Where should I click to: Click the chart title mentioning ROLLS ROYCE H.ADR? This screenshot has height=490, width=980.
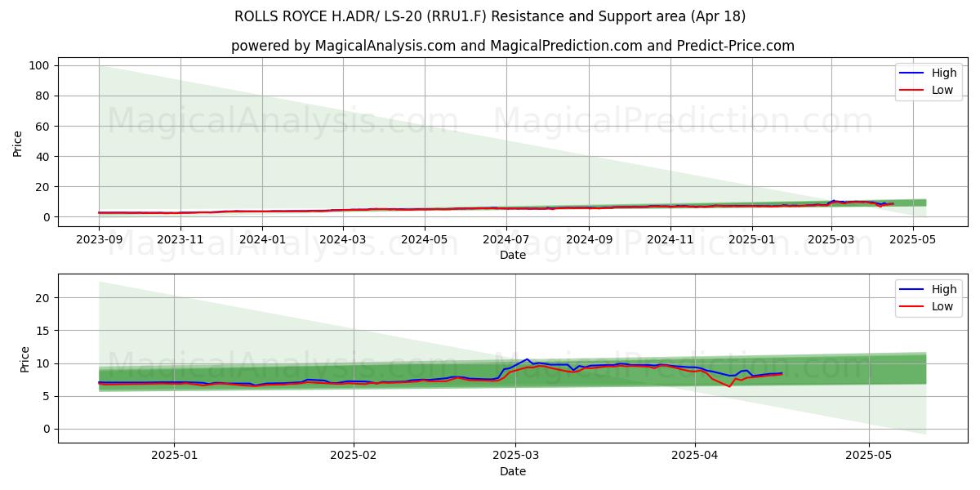(490, 16)
